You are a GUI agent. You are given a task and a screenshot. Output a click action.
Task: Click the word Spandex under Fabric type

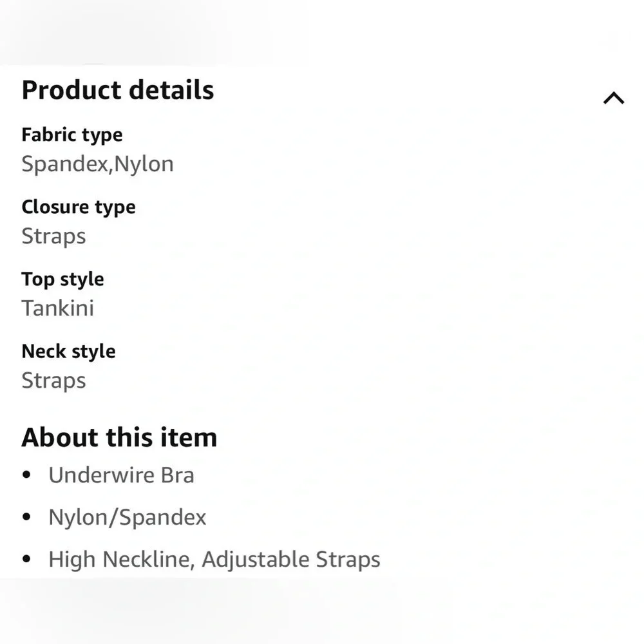point(64,164)
